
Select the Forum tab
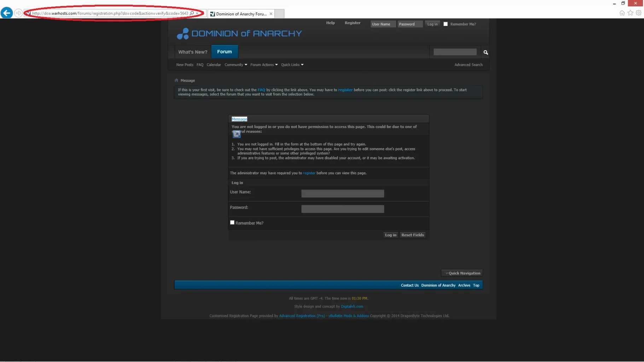225,52
